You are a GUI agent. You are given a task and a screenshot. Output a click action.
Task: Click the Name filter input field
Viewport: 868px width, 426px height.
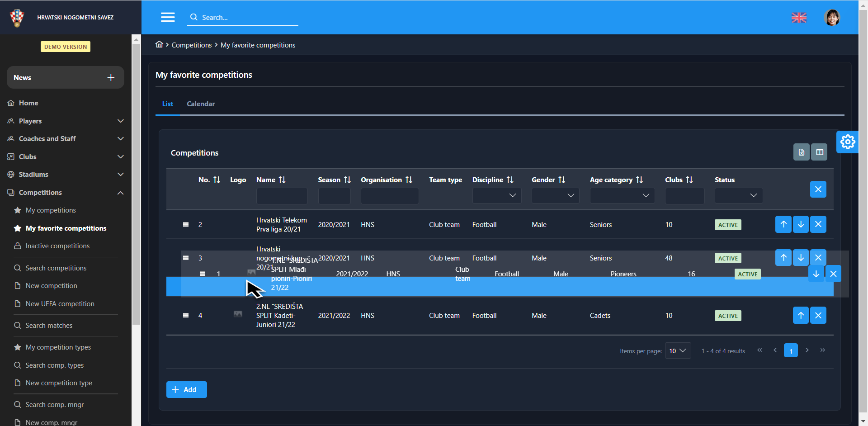[x=282, y=196]
